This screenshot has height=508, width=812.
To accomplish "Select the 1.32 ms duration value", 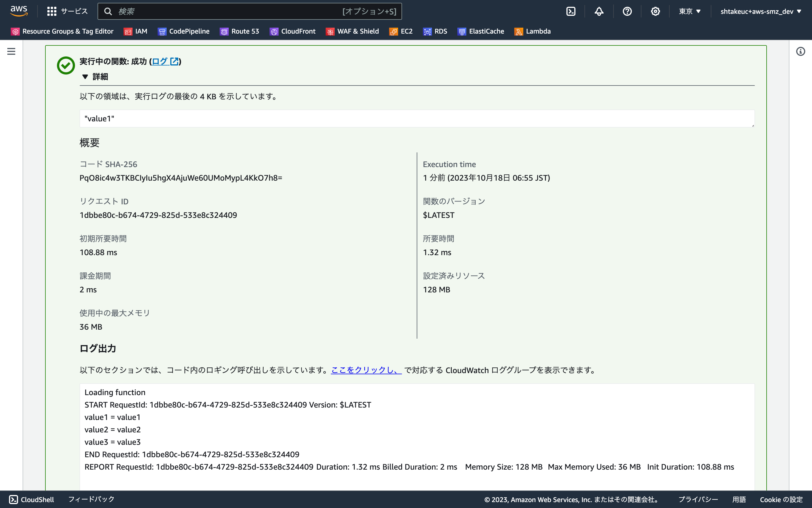I will pos(437,253).
